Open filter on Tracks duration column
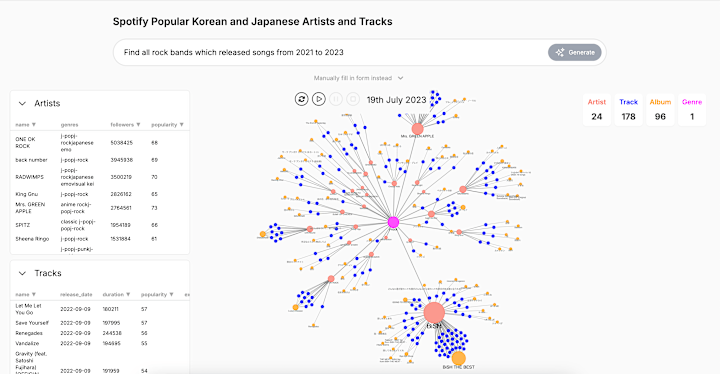Screen dimensions: 720x374 (128, 295)
